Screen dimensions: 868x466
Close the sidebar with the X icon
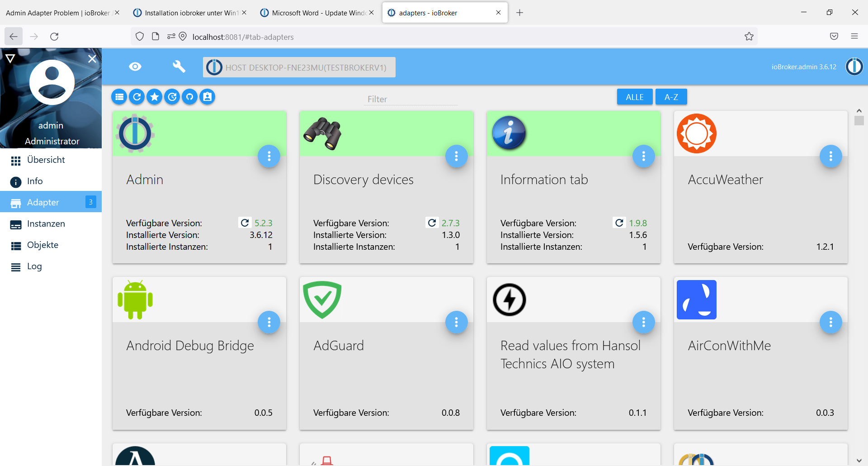(92, 58)
